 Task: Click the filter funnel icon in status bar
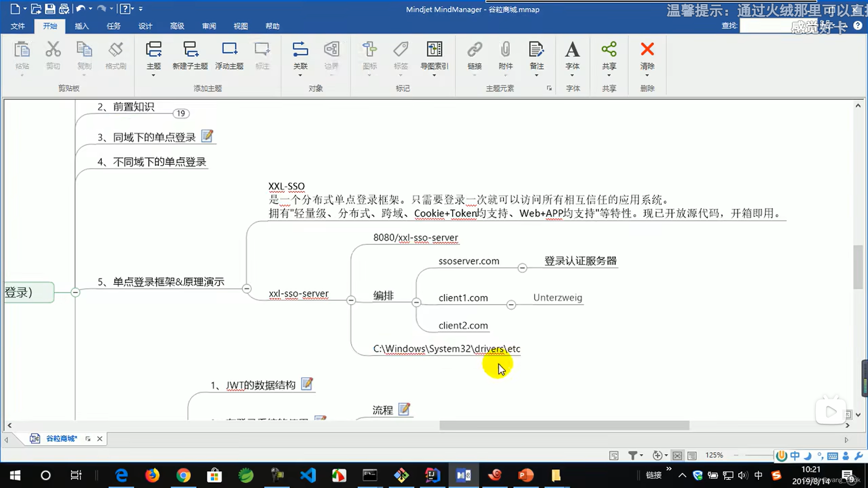633,455
